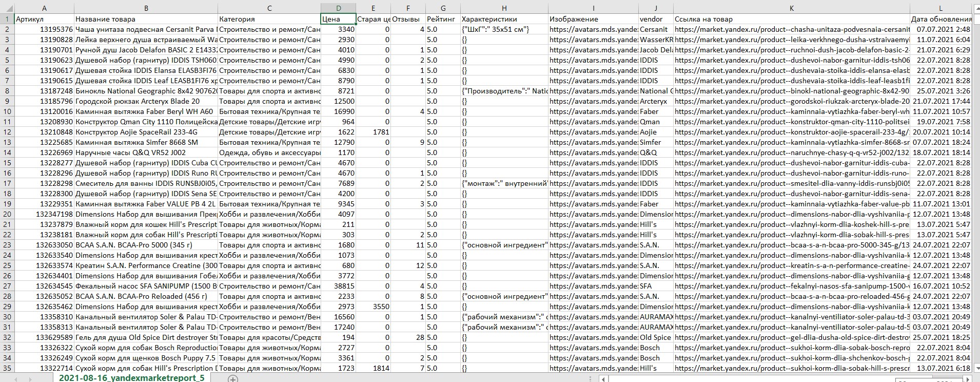Select the vendor cell 'Cersanit'

tap(656, 29)
